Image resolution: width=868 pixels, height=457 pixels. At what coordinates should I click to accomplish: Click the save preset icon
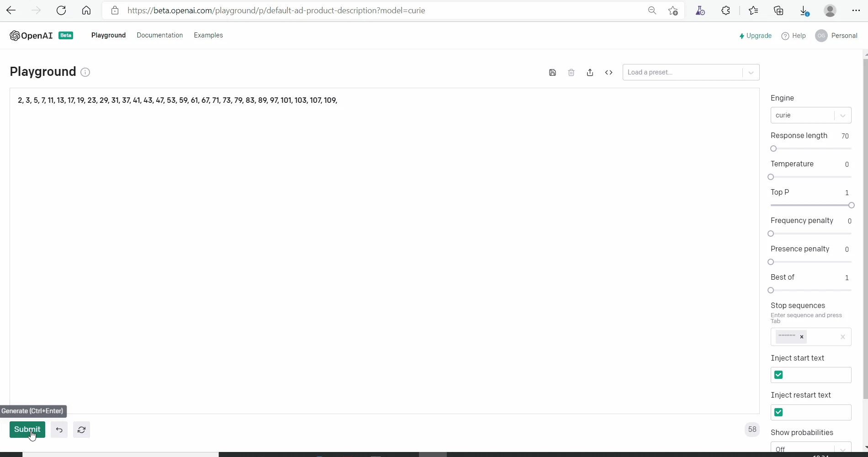point(552,72)
